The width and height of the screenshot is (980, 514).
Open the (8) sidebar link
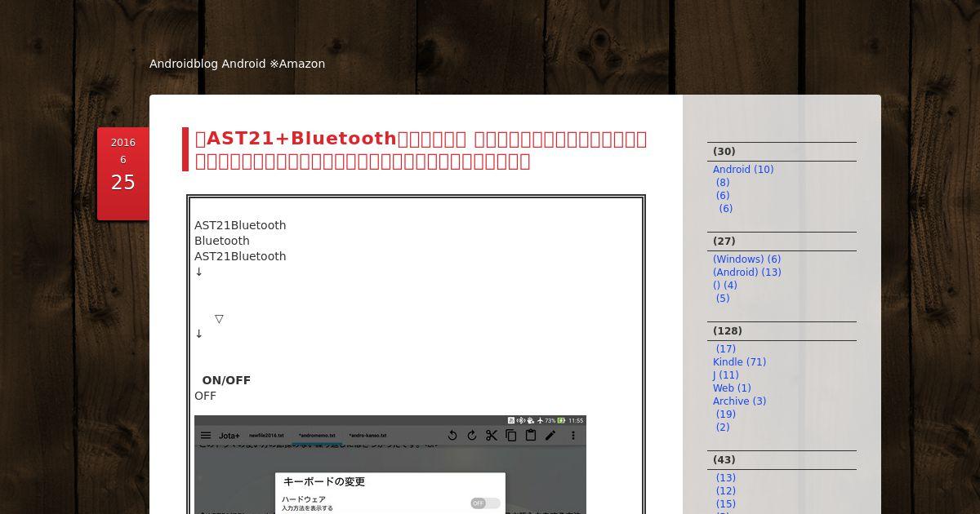coord(723,183)
